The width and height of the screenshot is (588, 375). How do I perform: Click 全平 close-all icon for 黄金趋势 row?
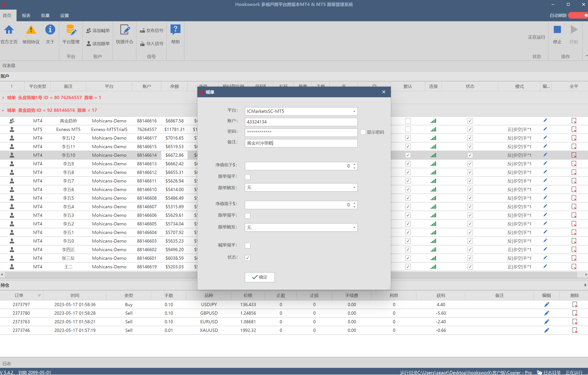coord(574,121)
